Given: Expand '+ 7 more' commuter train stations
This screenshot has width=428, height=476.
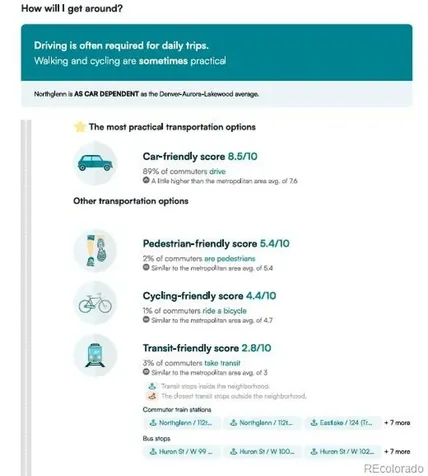Looking at the screenshot, I should click(x=397, y=423).
